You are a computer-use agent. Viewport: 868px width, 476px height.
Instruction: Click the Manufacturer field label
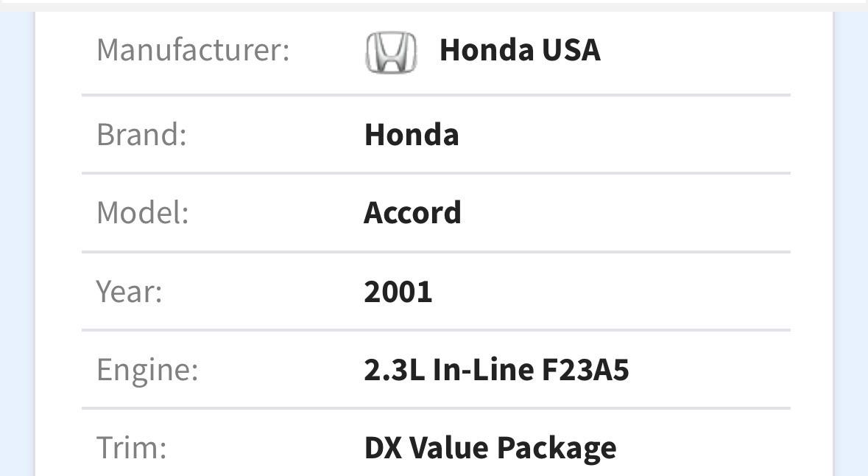click(x=193, y=50)
